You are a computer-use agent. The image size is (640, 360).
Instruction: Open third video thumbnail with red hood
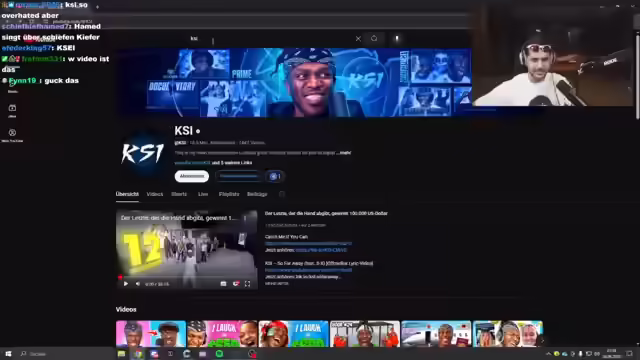point(293,334)
